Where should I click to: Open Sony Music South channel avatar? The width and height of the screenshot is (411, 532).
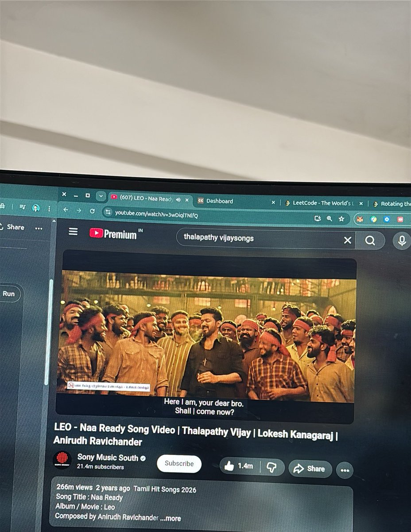point(62,460)
